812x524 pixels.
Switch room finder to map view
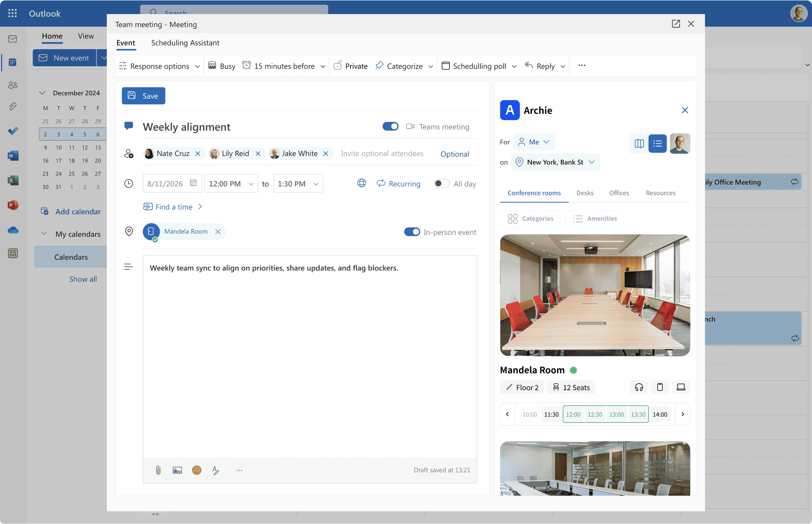click(x=639, y=143)
